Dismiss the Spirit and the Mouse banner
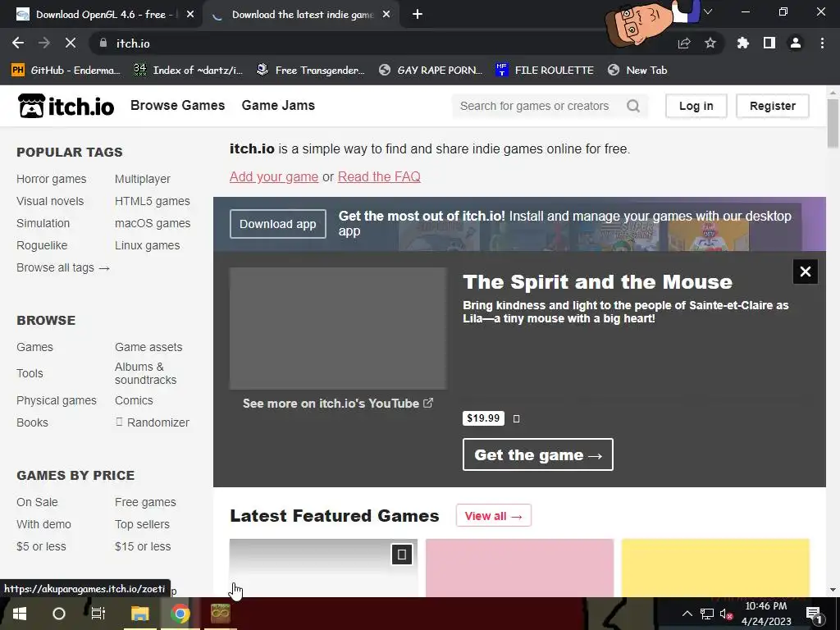The width and height of the screenshot is (840, 630). click(806, 272)
